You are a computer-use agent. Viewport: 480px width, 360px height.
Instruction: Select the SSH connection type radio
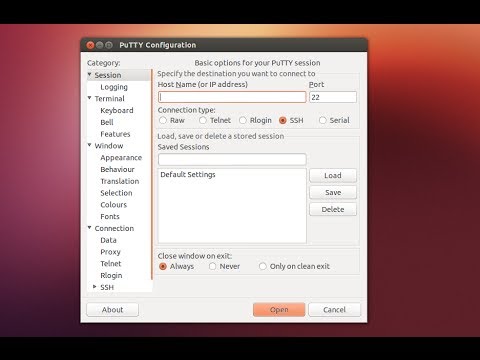point(283,120)
